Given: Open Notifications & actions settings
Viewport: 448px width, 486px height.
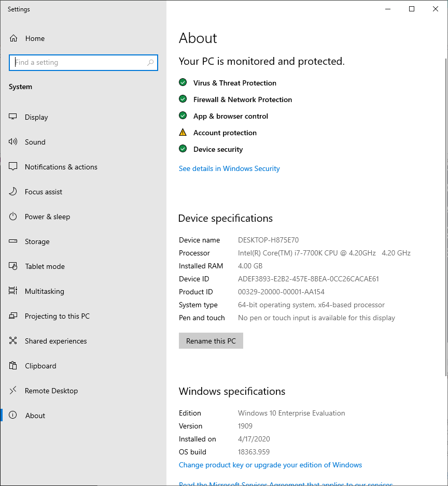Looking at the screenshot, I should pyautogui.click(x=61, y=167).
